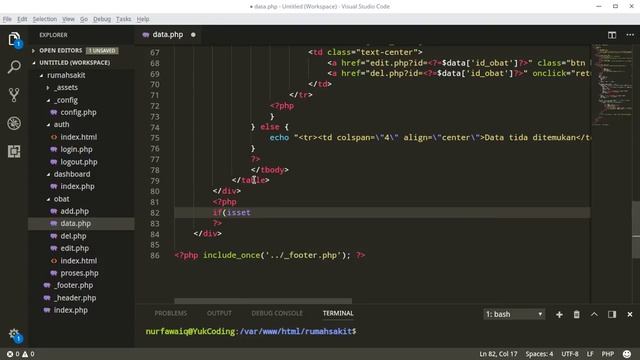Click the split editor icon
The image size is (640, 360).
tap(612, 35)
